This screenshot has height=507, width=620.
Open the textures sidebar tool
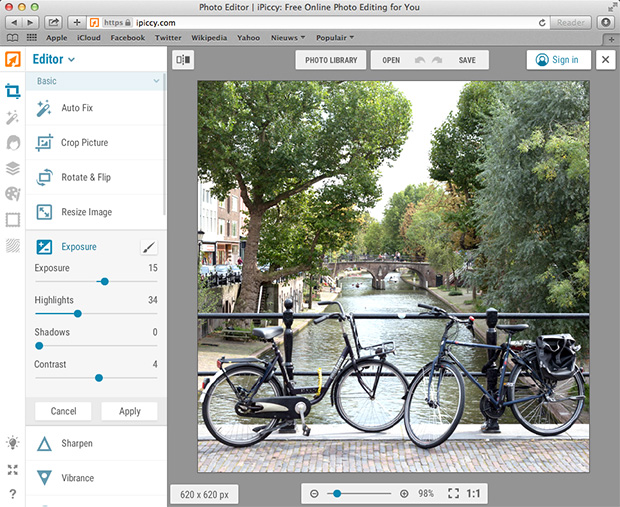13,246
